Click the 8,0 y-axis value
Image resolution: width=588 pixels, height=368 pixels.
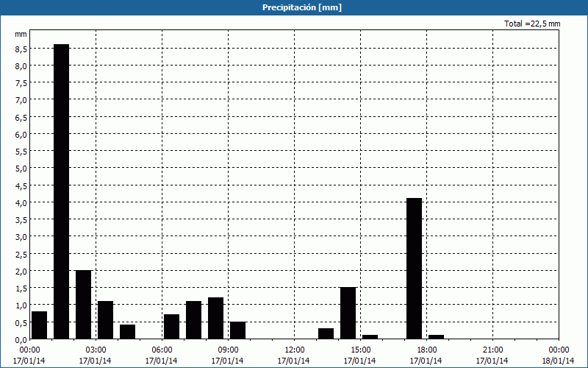(21, 66)
